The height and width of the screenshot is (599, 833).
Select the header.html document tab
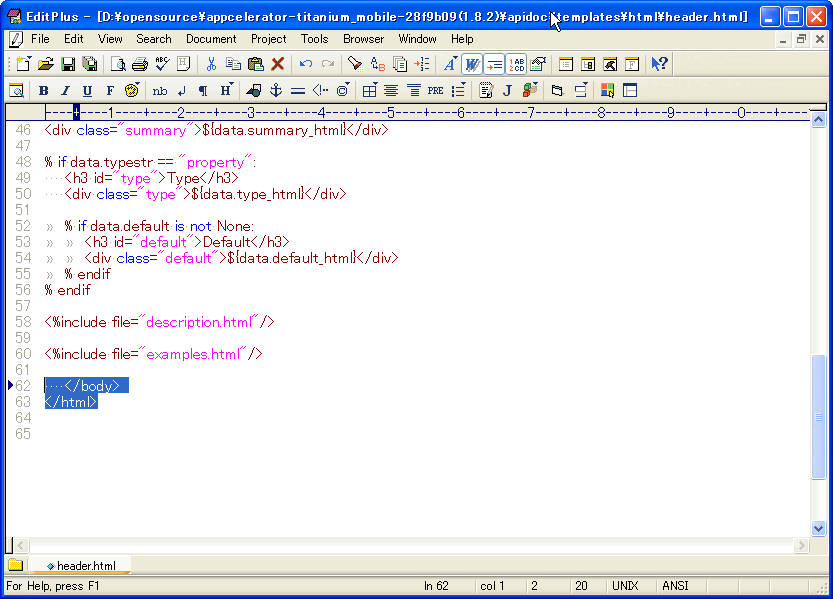point(81,566)
